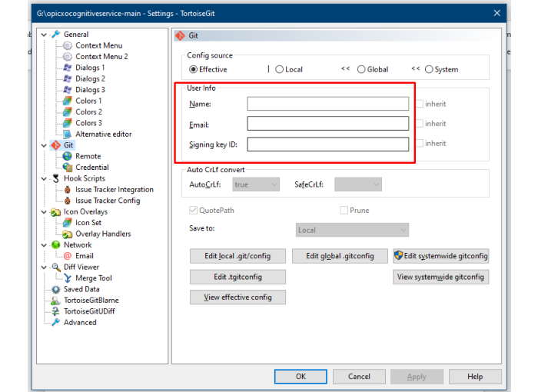538x392 pixels.
Task: Click the Network green globe icon
Action: [x=55, y=244]
